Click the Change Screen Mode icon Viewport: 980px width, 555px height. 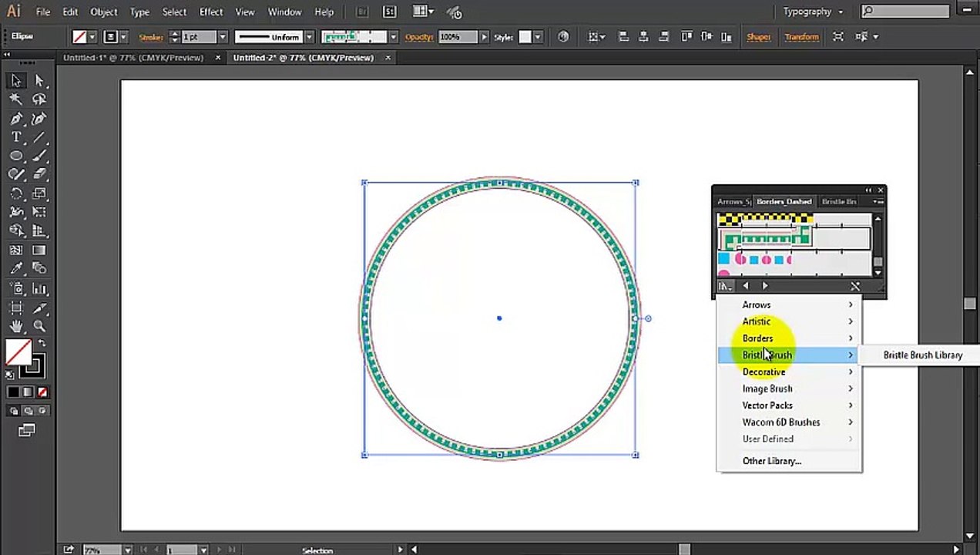27,431
